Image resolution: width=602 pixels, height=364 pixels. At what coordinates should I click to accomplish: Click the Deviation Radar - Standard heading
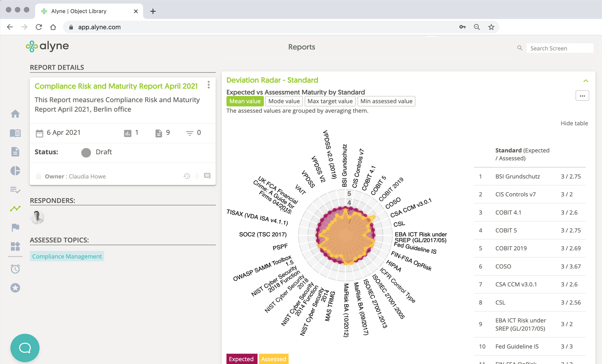click(x=272, y=80)
